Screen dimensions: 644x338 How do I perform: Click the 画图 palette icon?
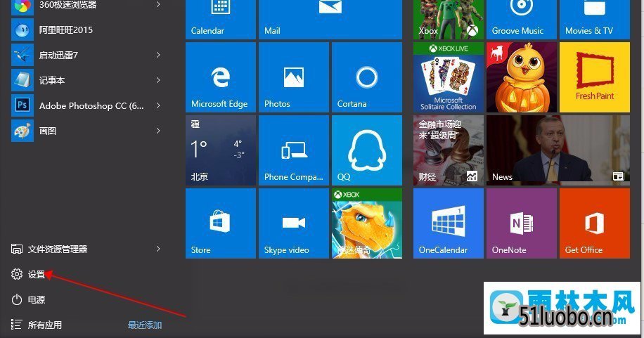coord(22,131)
